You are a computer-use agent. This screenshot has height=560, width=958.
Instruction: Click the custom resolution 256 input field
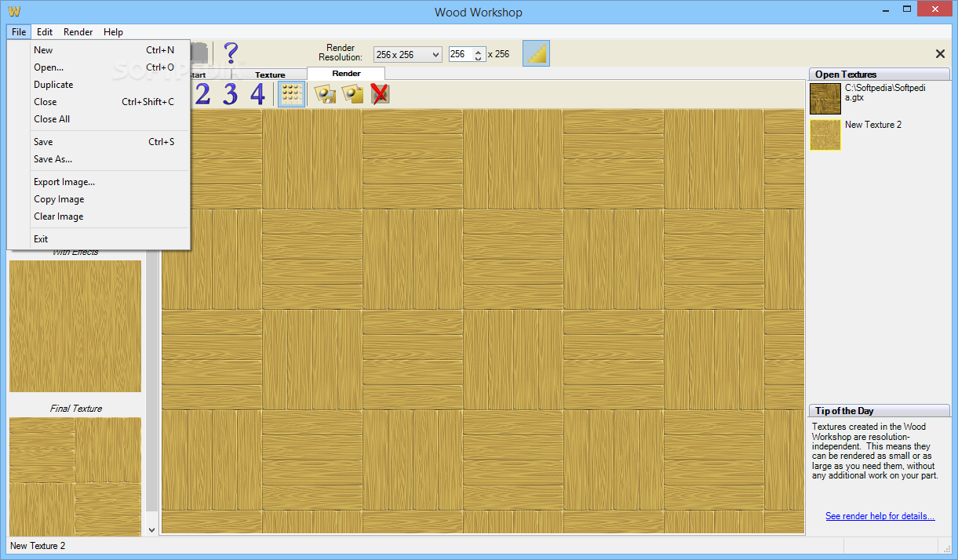(461, 55)
